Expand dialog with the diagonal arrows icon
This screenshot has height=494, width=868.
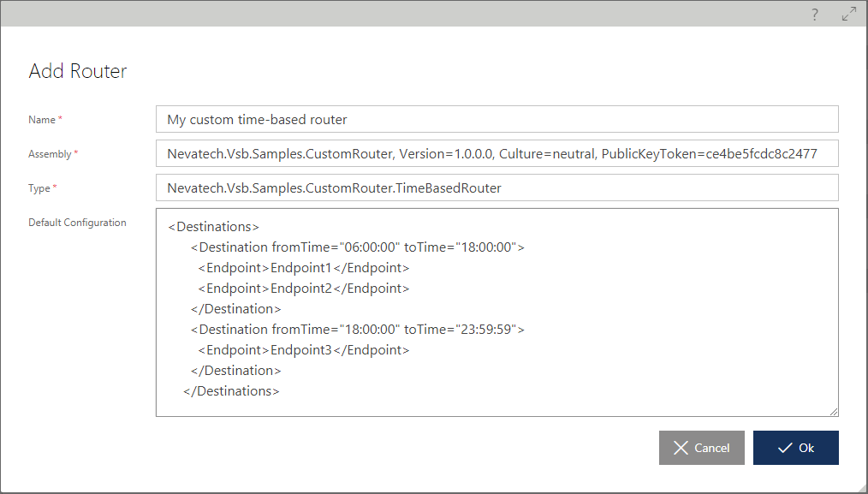(x=848, y=15)
